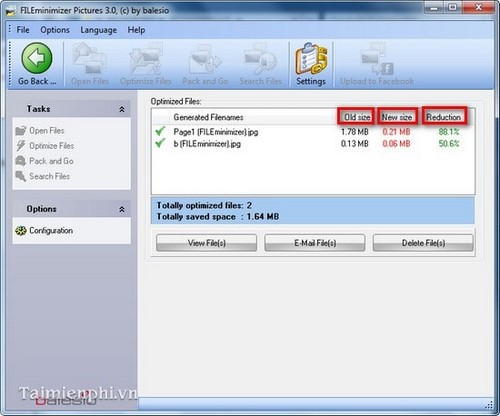This screenshot has width=500, height=416.
Task: Sort by the New size column header
Action: click(397, 117)
